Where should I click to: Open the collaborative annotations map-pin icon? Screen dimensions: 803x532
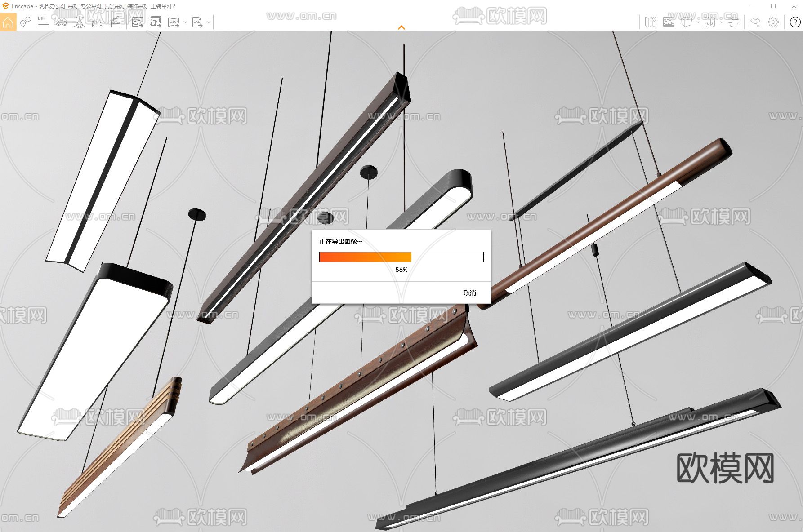point(26,22)
